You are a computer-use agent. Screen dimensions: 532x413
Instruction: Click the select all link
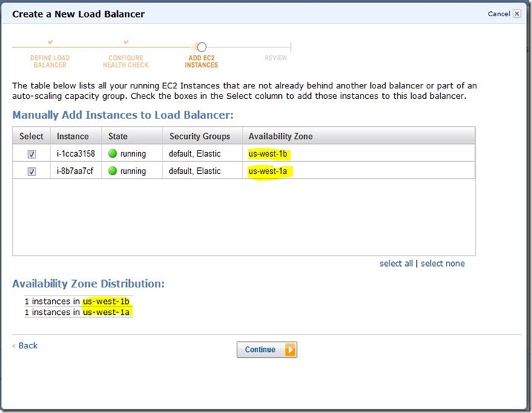[396, 264]
